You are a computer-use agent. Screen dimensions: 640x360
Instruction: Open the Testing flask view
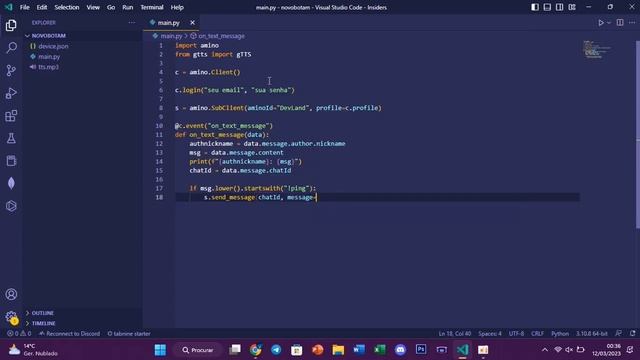point(11,138)
